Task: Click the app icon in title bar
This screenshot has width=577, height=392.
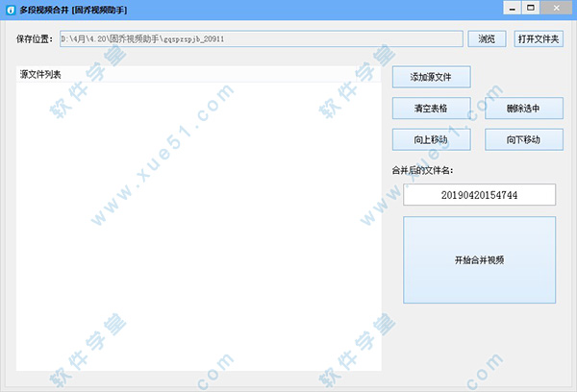Action: pyautogui.click(x=9, y=9)
